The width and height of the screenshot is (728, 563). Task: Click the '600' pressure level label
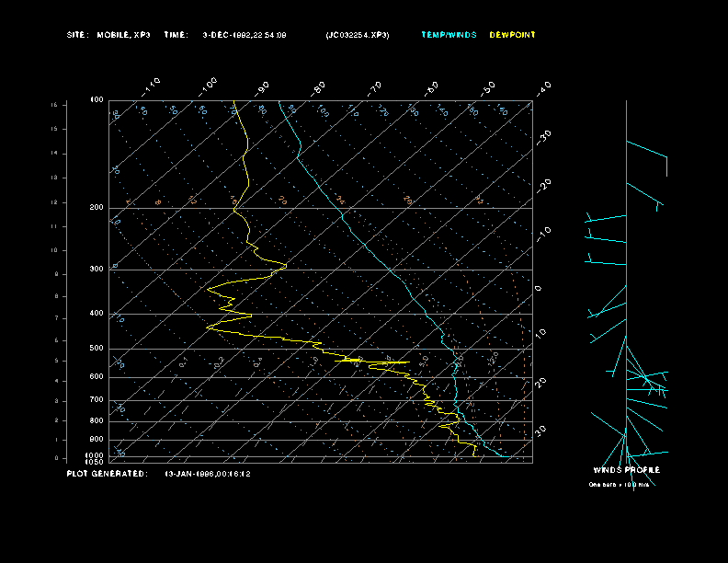click(97, 377)
